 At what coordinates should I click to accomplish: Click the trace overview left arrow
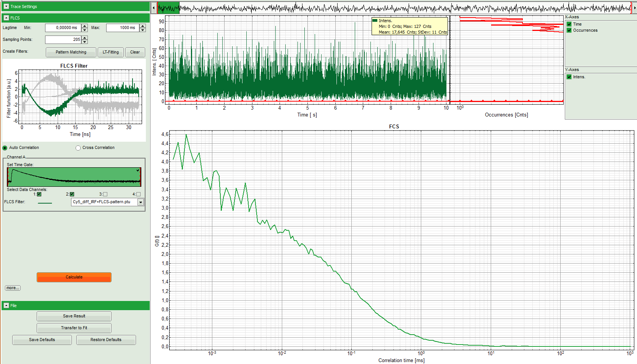tap(154, 8)
